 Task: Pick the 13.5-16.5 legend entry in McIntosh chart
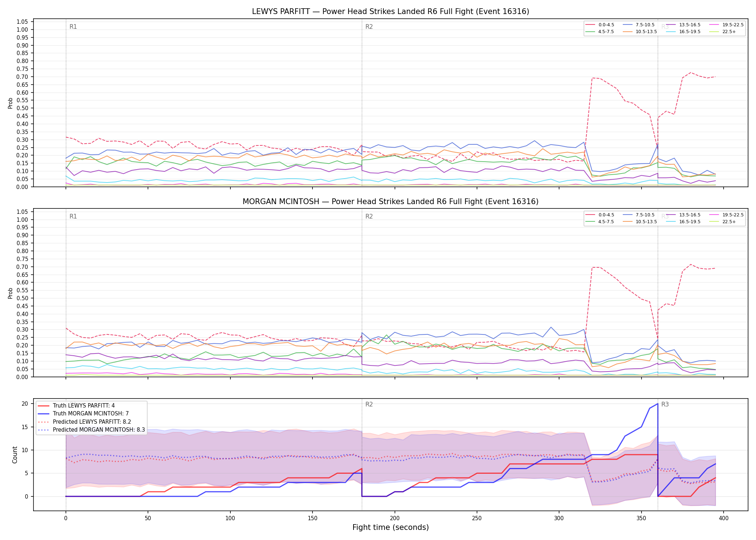click(x=684, y=215)
